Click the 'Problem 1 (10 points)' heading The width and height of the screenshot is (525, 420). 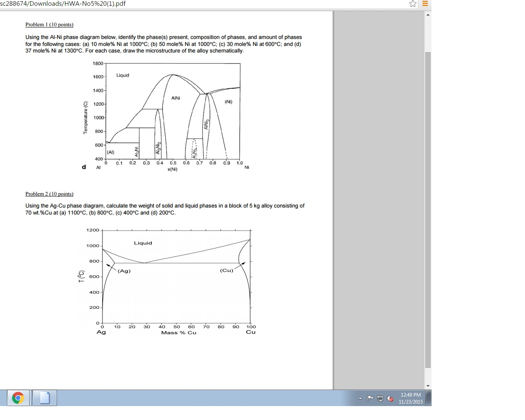click(49, 25)
